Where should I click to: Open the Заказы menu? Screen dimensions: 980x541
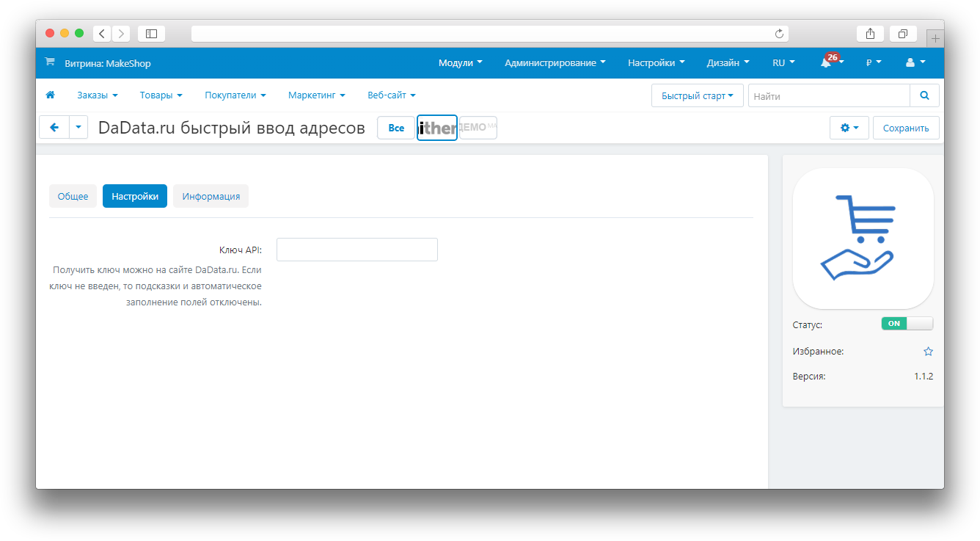(97, 95)
